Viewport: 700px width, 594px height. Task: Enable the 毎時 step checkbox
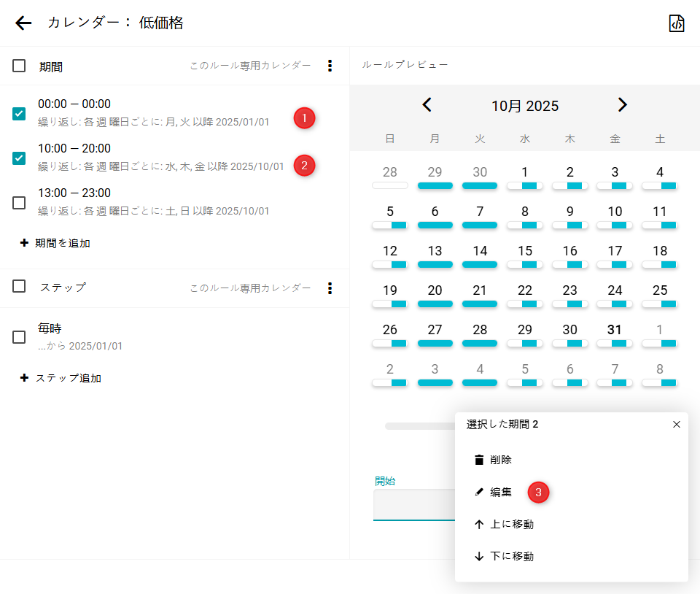(x=19, y=337)
